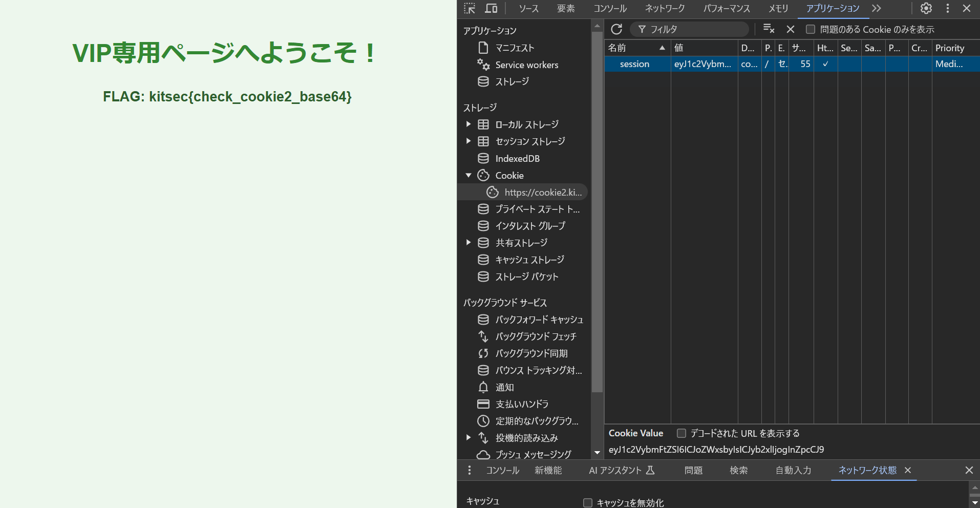Toggle the device toolbar icon
The height and width of the screenshot is (508, 980).
point(491,8)
